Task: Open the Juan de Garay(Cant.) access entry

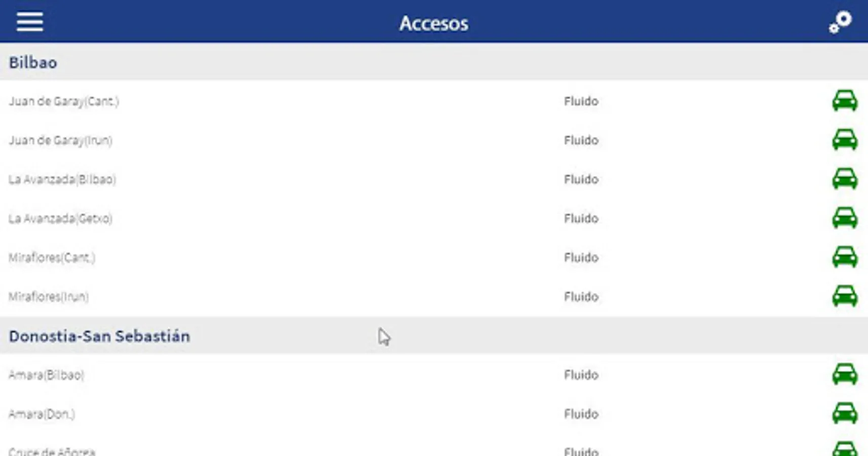Action: (64, 101)
